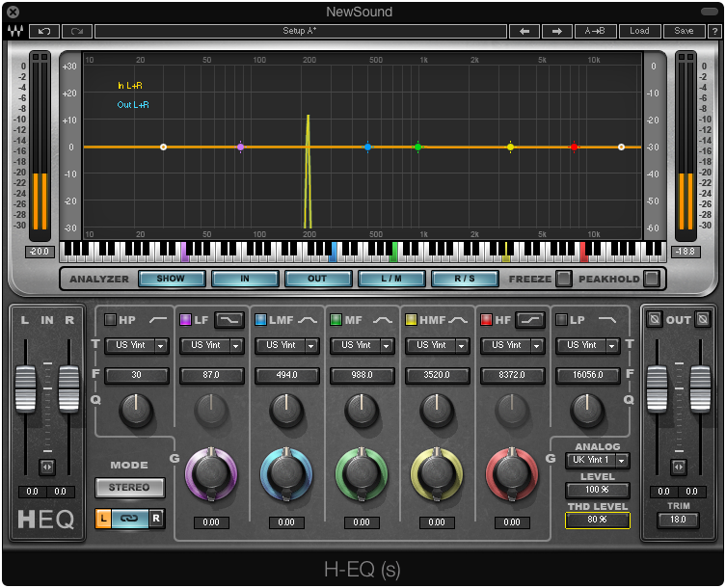Select the purple LF node on graph
This screenshot has width=726, height=588.
point(240,147)
